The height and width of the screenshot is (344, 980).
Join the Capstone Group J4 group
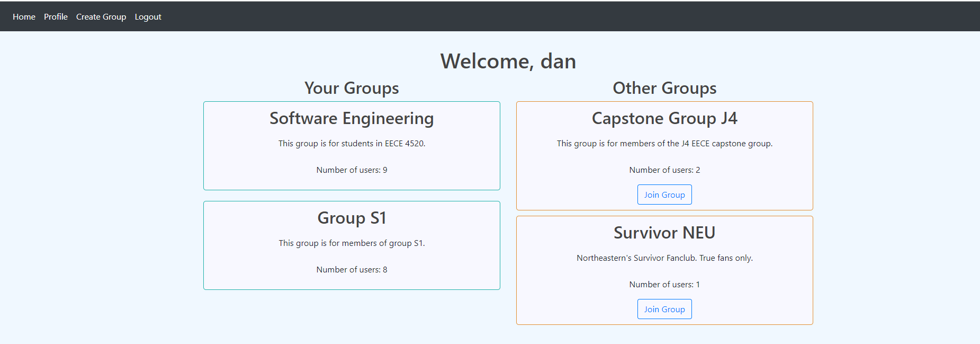click(x=664, y=195)
